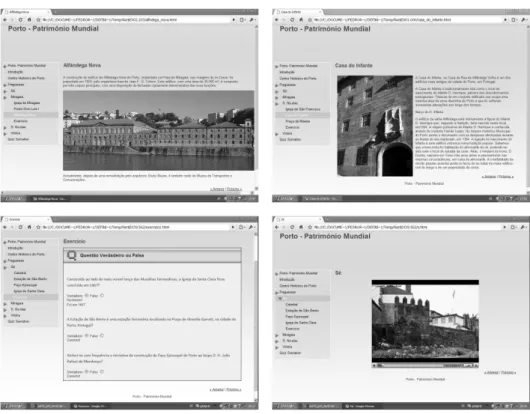530x414 pixels.
Task: Go back in the Alfândega Nova browser window
Action: click(x=5, y=20)
